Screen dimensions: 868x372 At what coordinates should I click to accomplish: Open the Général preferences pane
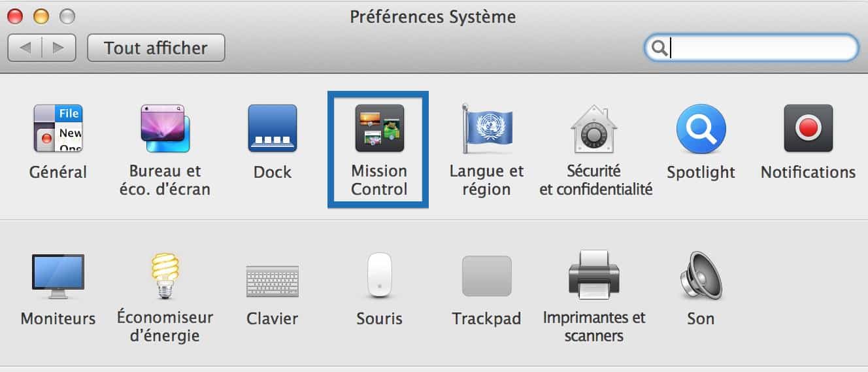click(58, 129)
